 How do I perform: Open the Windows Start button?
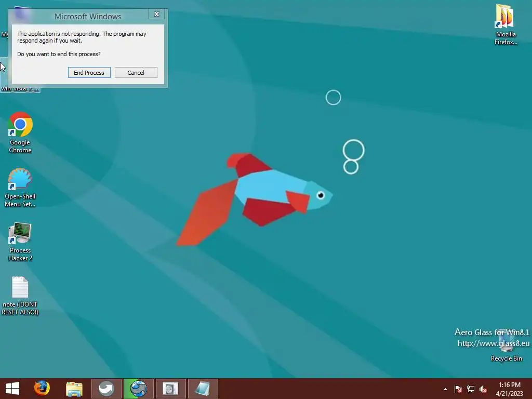(12, 389)
